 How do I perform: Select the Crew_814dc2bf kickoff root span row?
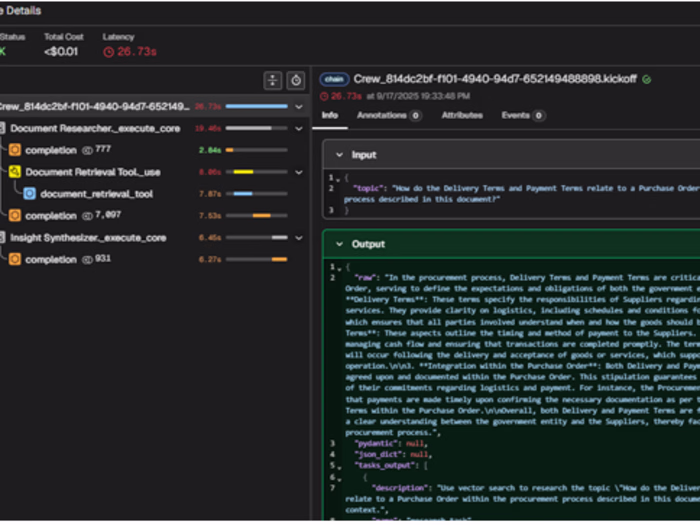coord(154,107)
